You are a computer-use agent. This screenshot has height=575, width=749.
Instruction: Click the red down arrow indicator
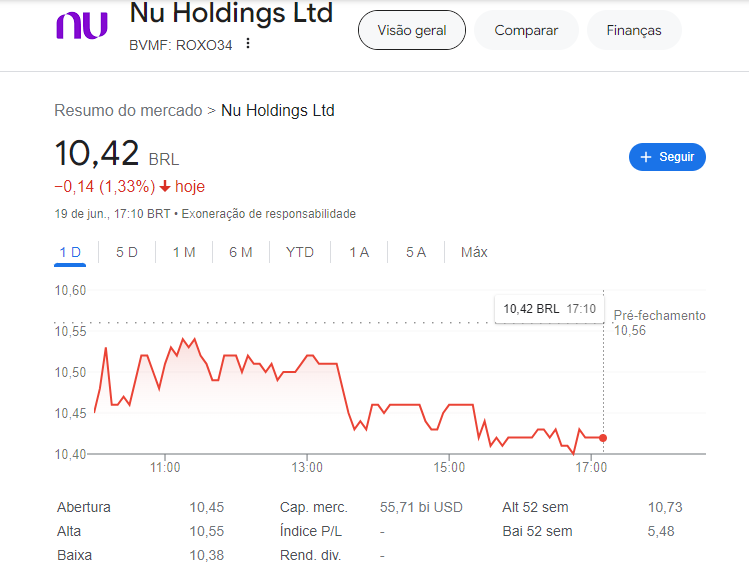pyautogui.click(x=165, y=186)
